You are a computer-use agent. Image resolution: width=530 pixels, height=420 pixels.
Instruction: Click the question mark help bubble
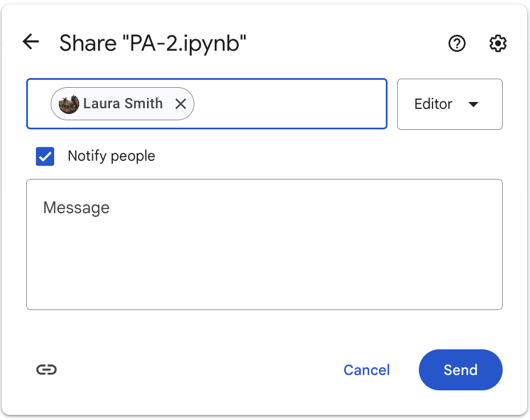click(456, 43)
